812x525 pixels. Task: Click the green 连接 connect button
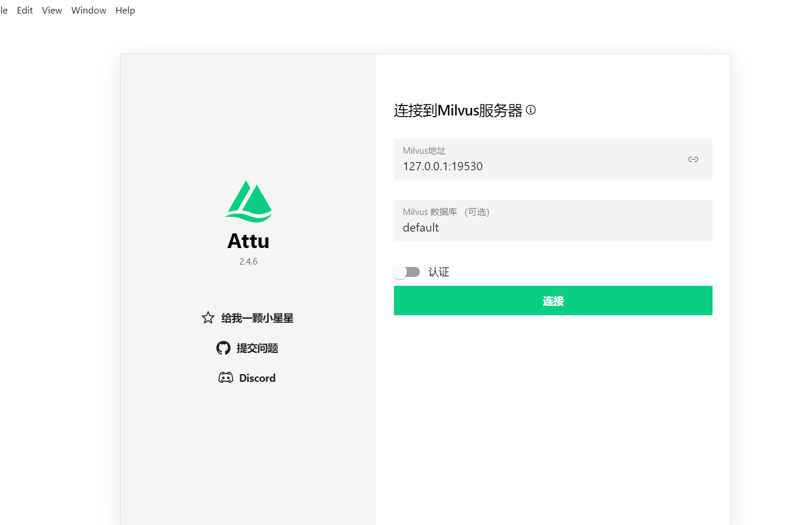[x=553, y=301]
